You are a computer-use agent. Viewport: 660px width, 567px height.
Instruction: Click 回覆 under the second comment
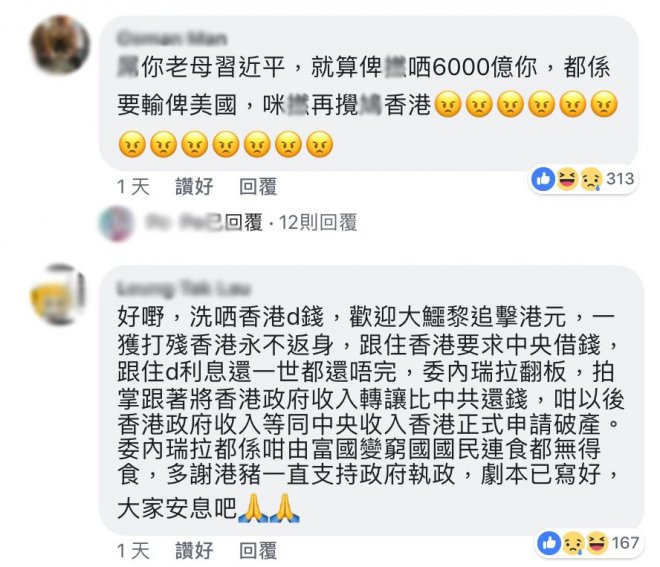click(258, 551)
